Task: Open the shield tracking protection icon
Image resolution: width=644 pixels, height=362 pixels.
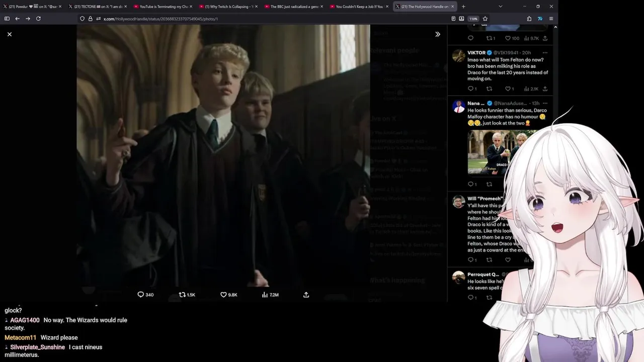Action: pos(82,19)
